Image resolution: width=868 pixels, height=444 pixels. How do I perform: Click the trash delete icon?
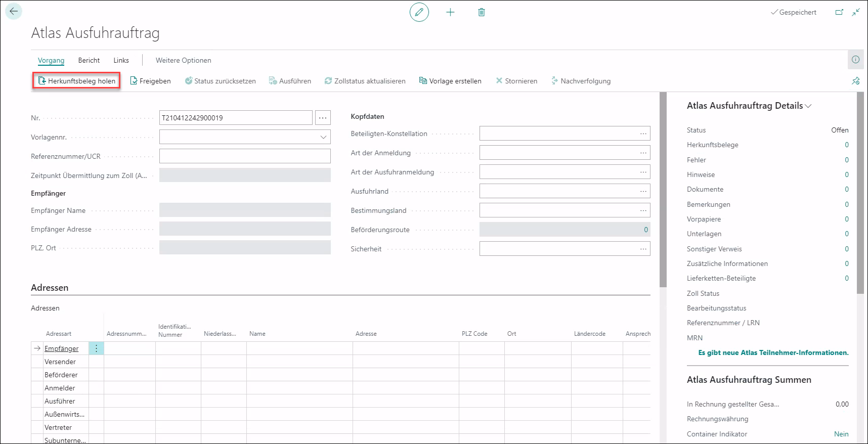482,12
